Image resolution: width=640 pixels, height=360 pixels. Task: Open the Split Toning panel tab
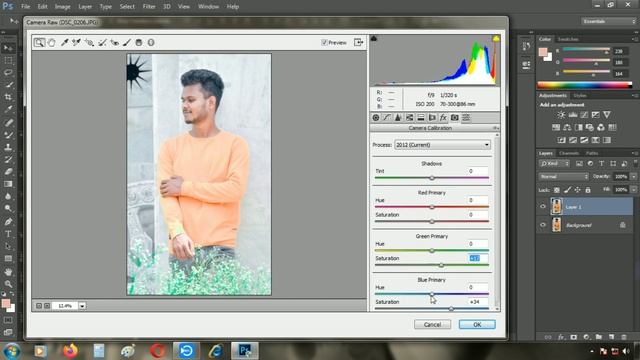point(421,118)
